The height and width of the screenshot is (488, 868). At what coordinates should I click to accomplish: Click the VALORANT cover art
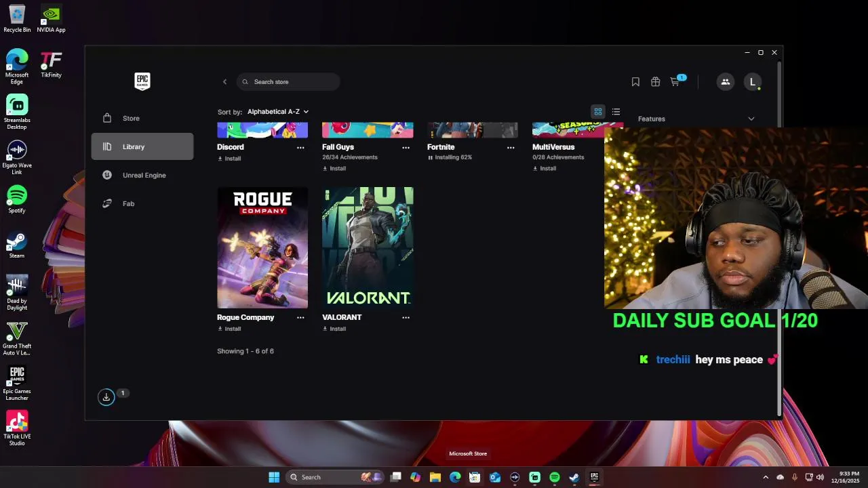pyautogui.click(x=368, y=247)
